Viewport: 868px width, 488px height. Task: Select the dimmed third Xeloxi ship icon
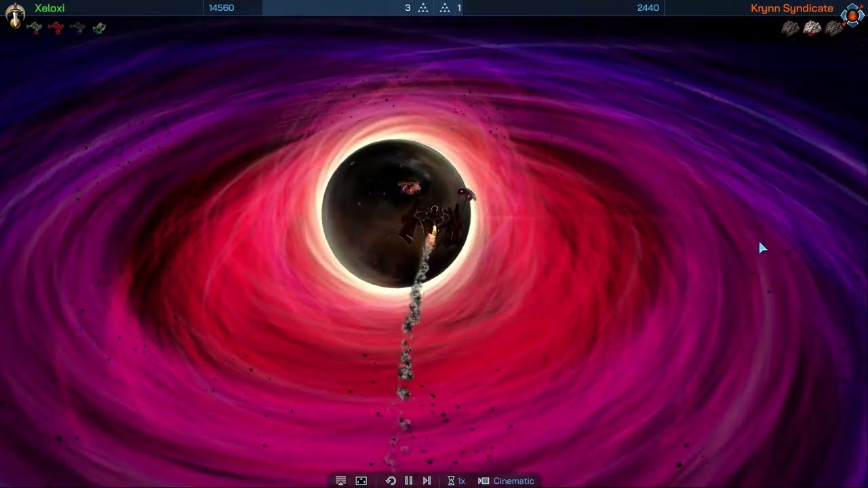77,28
